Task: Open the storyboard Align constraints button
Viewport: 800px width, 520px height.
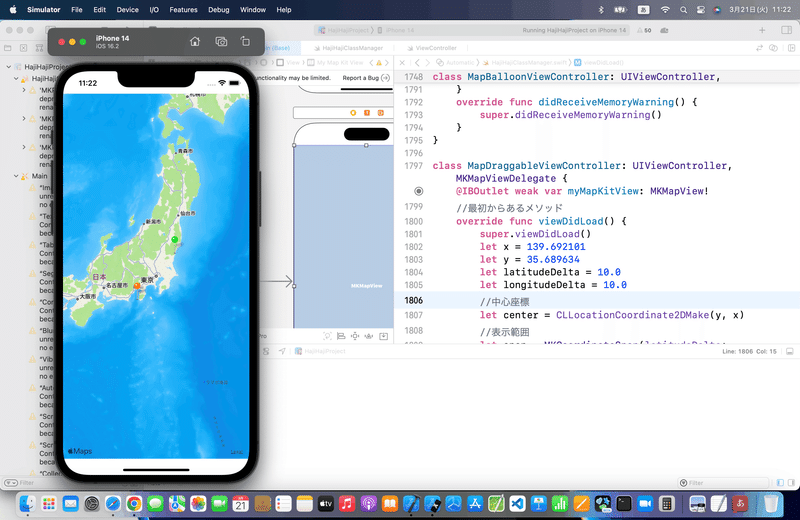Action: (x=341, y=336)
